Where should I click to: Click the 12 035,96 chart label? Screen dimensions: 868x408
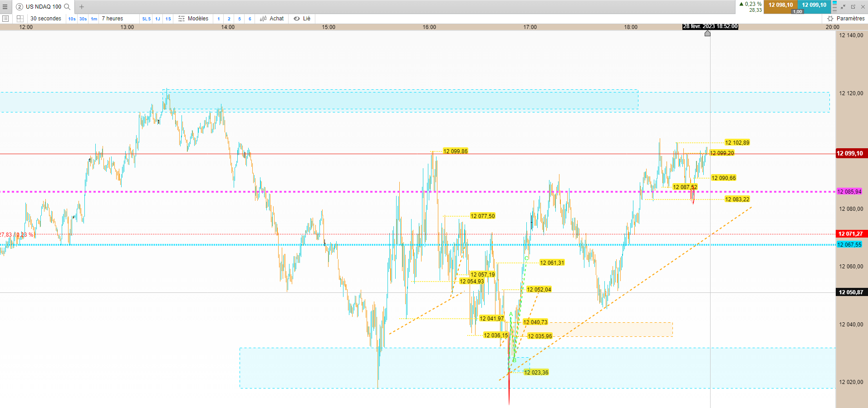pyautogui.click(x=540, y=336)
